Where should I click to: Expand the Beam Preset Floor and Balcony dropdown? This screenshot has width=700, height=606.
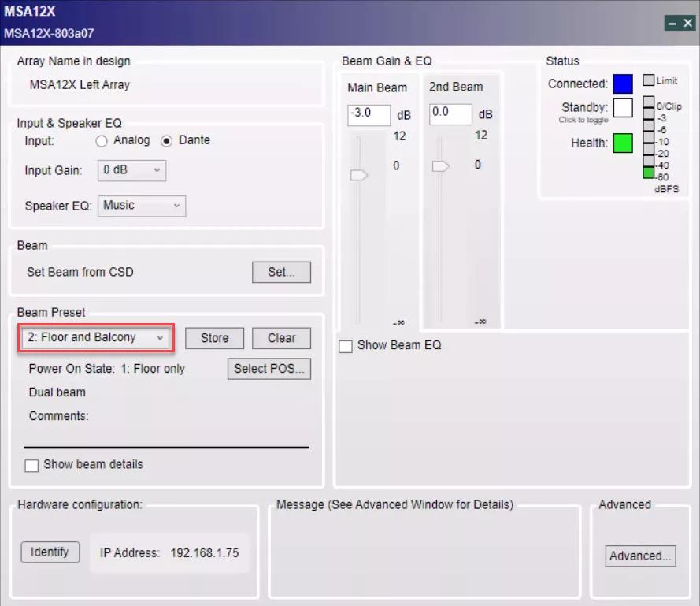coord(95,337)
